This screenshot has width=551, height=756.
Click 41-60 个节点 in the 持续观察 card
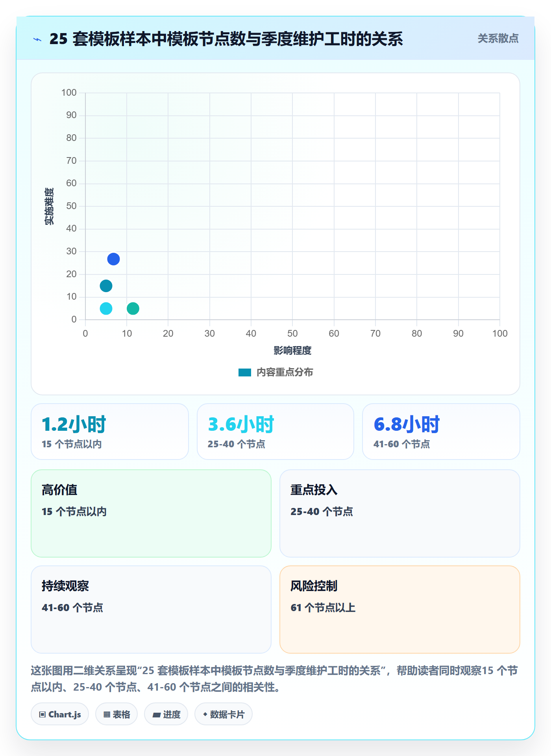[x=72, y=608]
